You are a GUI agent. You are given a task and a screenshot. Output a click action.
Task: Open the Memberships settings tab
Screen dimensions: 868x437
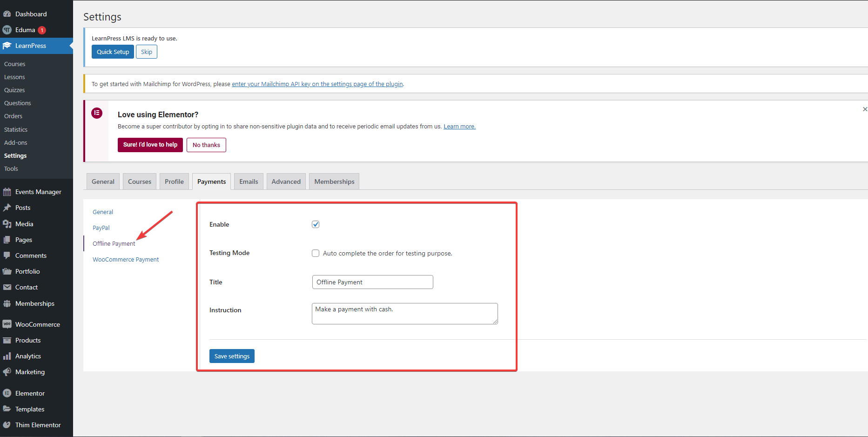(x=334, y=182)
